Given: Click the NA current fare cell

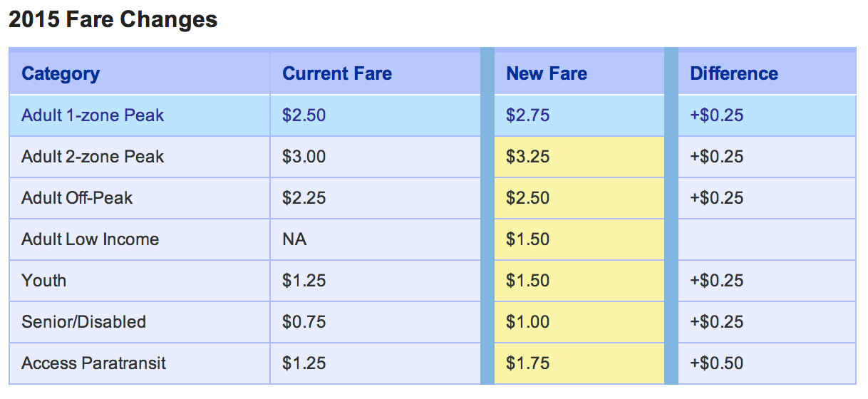Looking at the screenshot, I should (376, 239).
